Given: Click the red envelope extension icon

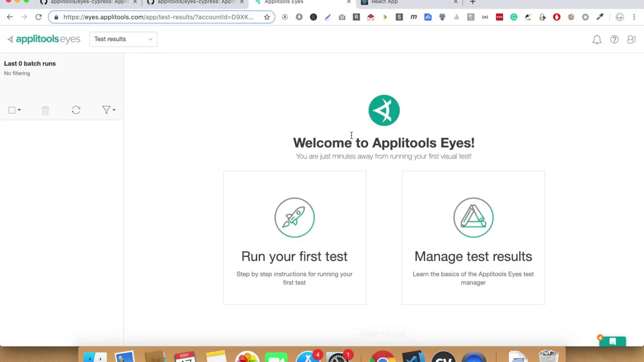Looking at the screenshot, I should click(371, 17).
